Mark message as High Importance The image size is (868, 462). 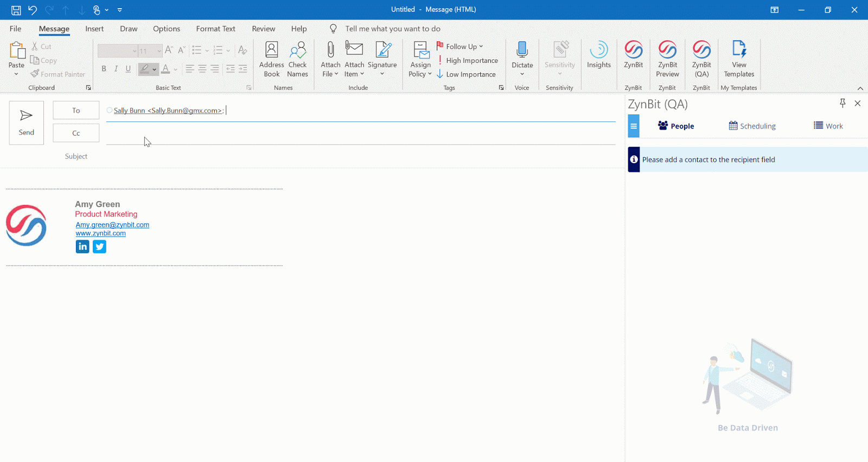pyautogui.click(x=468, y=60)
